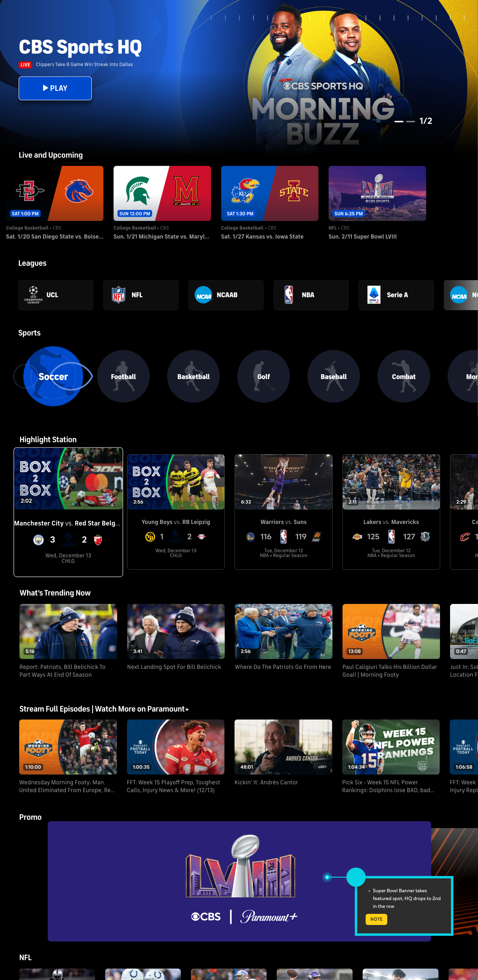The height and width of the screenshot is (980, 478).
Task: Click the LIVE badge under CBS Sports HQ
Action: coord(26,65)
